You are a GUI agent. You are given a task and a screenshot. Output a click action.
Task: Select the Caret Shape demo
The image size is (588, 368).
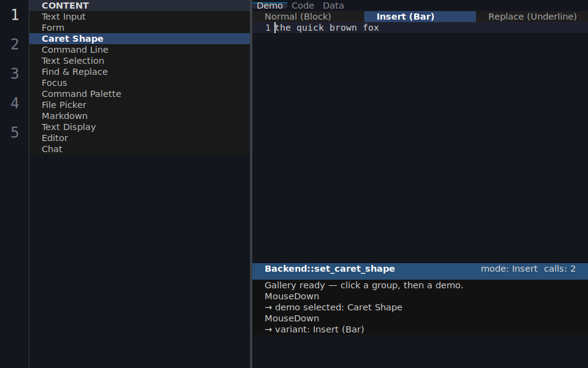pos(140,39)
